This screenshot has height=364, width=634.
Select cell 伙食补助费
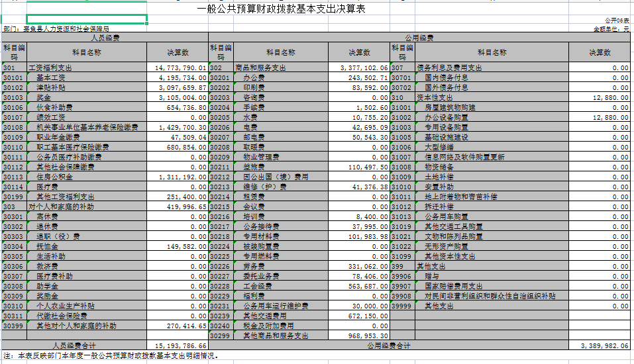tap(87, 107)
